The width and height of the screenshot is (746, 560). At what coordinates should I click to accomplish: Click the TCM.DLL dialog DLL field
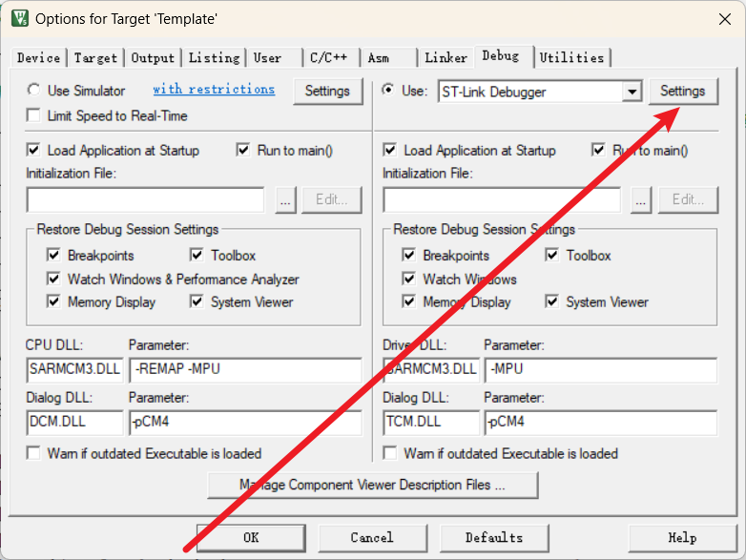[431, 423]
